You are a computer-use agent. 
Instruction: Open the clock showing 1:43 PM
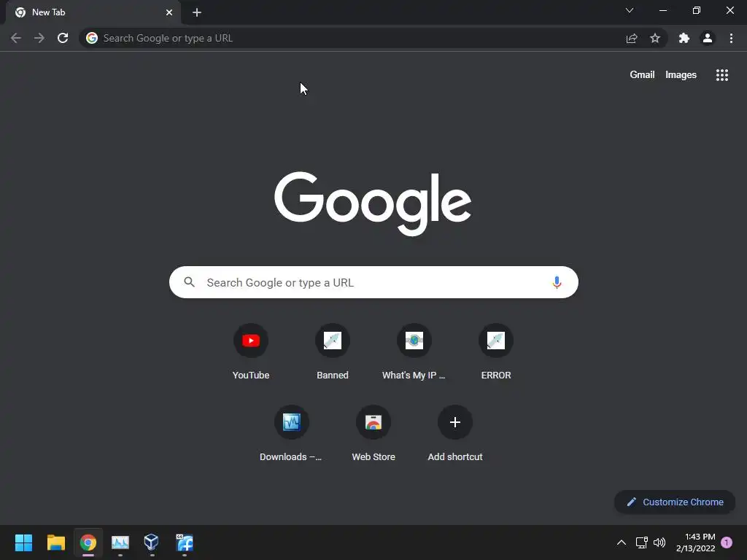click(x=695, y=542)
